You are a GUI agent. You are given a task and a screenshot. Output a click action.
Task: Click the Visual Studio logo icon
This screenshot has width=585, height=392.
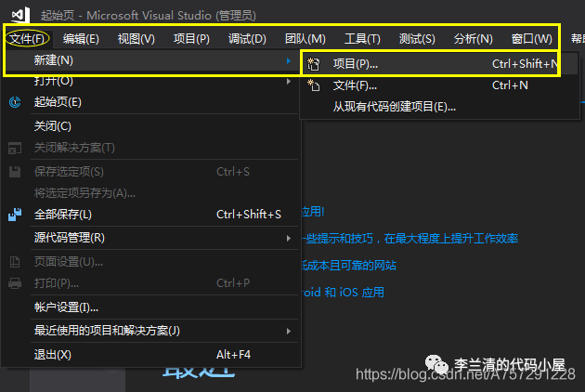[20, 15]
